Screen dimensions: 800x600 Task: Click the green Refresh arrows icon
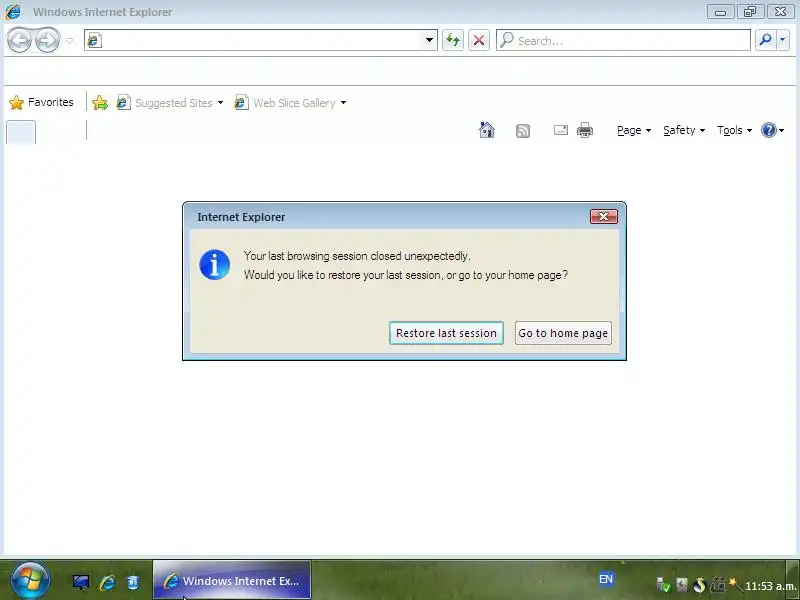453,40
